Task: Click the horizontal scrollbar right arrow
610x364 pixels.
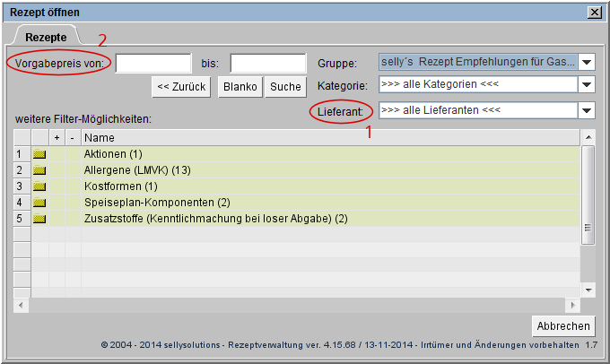Action: tap(572, 306)
